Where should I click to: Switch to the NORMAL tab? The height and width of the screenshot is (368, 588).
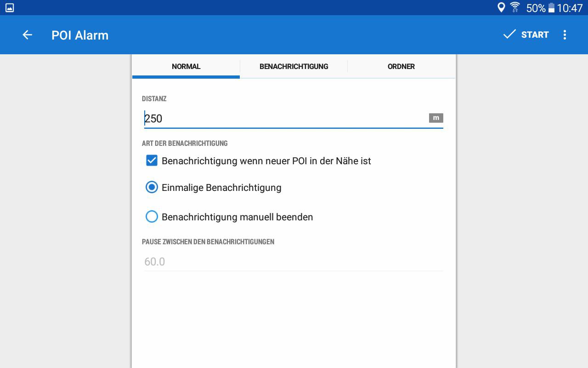(186, 67)
